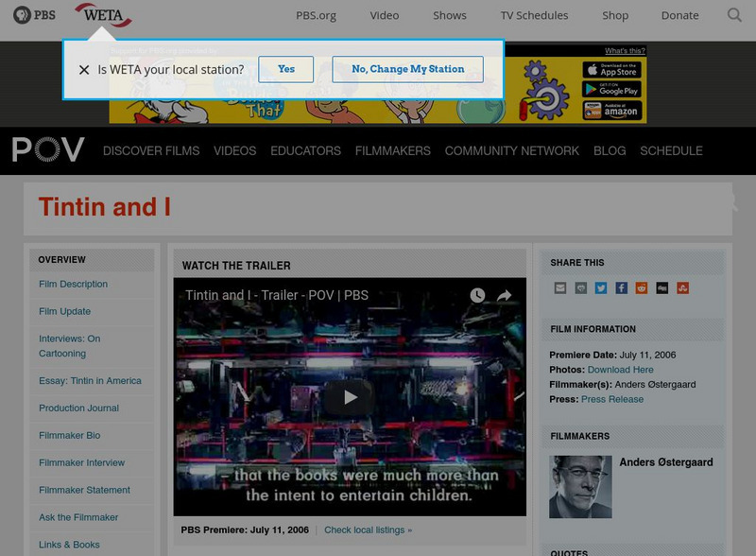Open the Check local listings link
756x556 pixels.
(367, 530)
